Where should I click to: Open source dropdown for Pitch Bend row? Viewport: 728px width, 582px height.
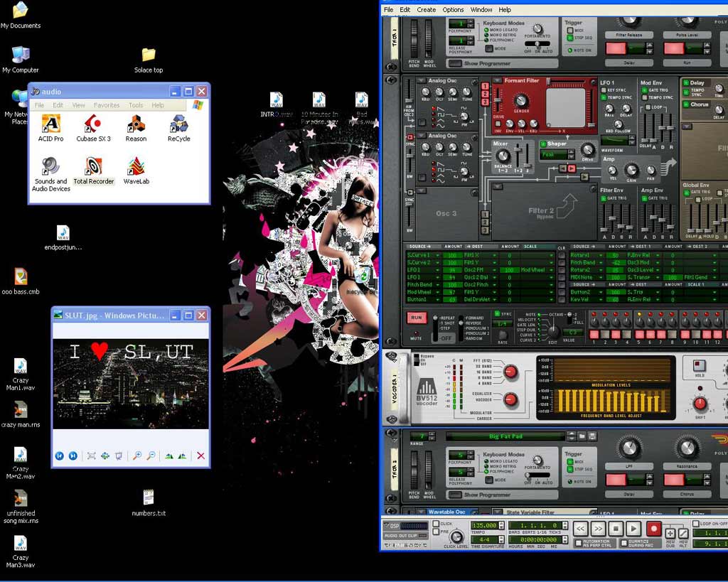click(437, 284)
